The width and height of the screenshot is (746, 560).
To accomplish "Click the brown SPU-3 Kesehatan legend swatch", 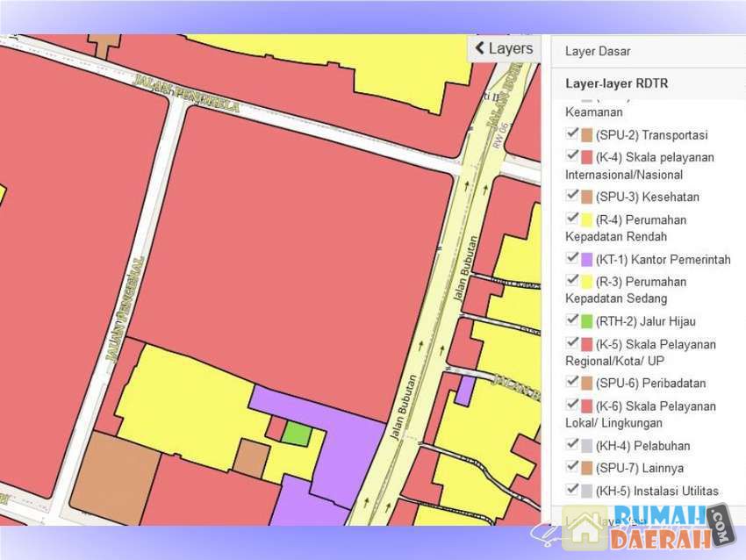I will click(586, 197).
